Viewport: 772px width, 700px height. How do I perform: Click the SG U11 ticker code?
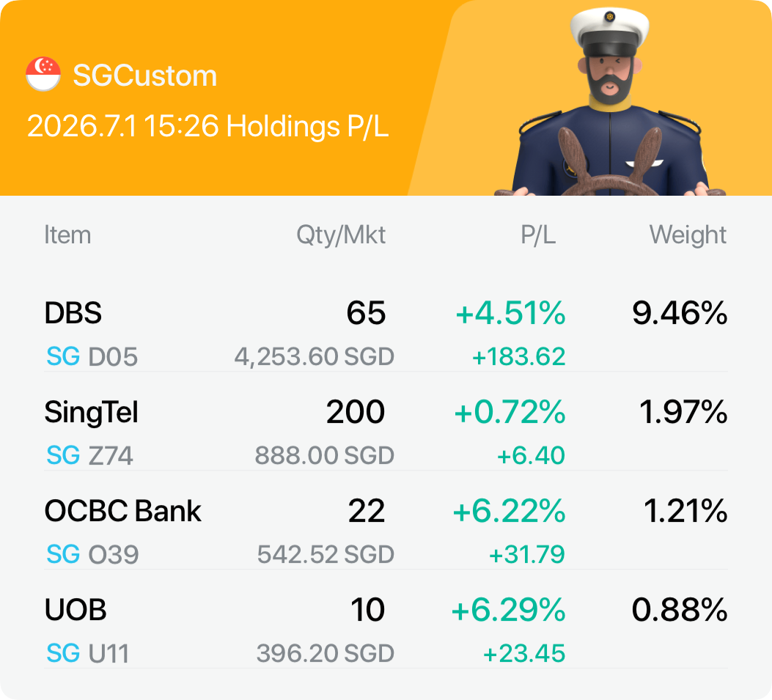pos(88,653)
